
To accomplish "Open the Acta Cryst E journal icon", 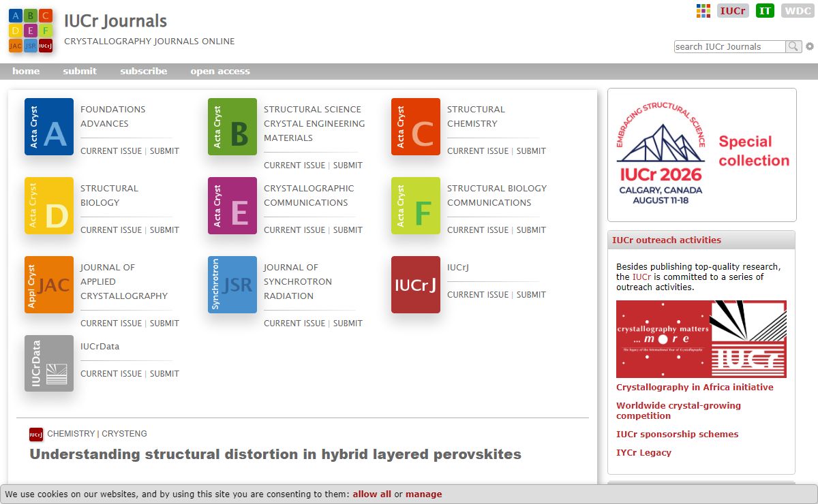I will (232, 206).
